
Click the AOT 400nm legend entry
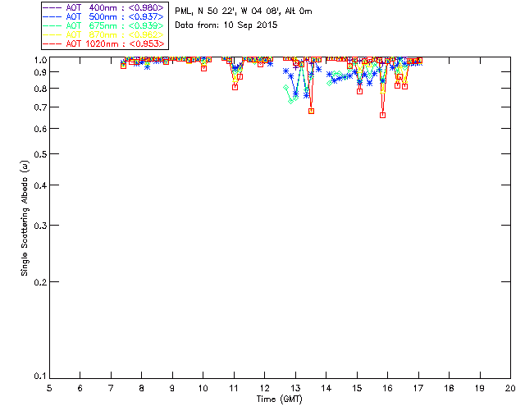(103, 7)
